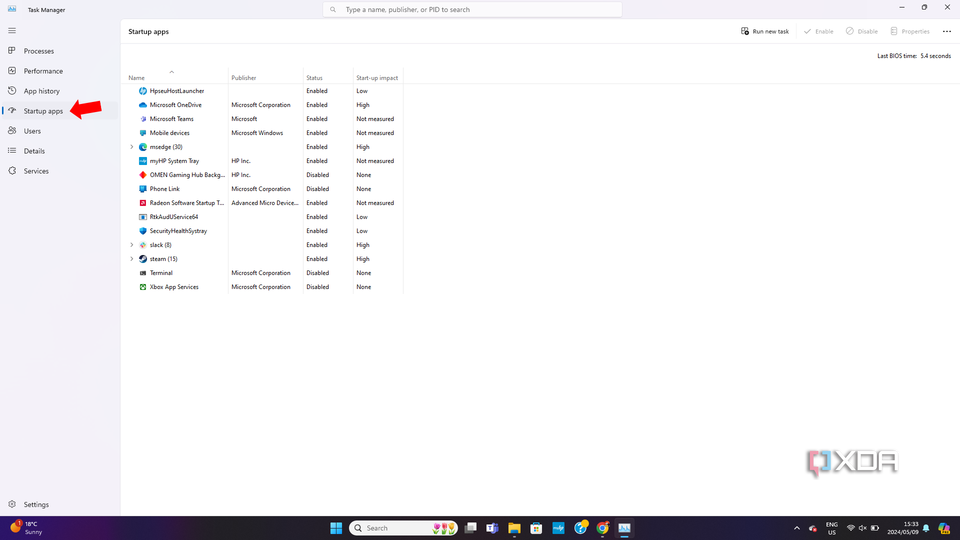
Task: Open the Performance page
Action: pyautogui.click(x=43, y=71)
